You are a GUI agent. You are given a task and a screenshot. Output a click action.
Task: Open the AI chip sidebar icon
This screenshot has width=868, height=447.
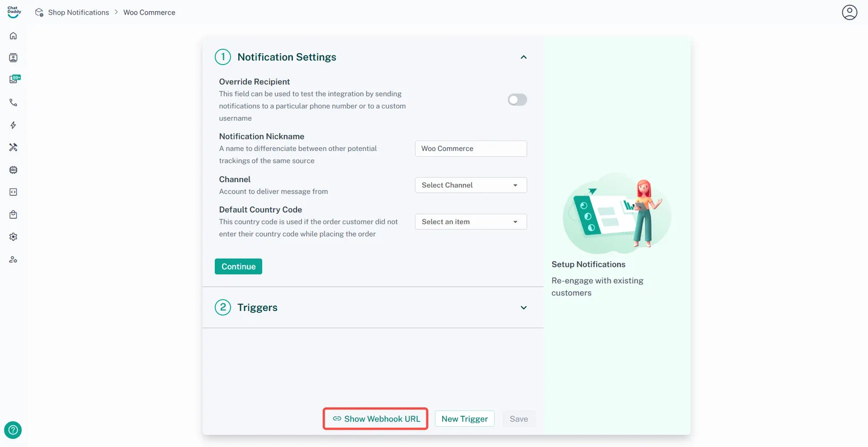(14, 170)
